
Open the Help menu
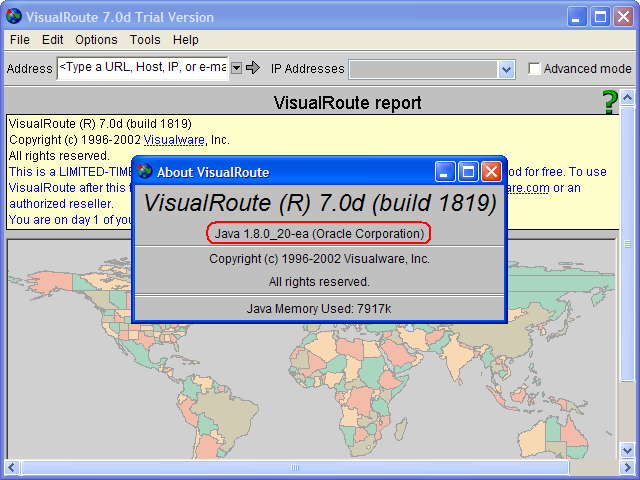(x=185, y=40)
